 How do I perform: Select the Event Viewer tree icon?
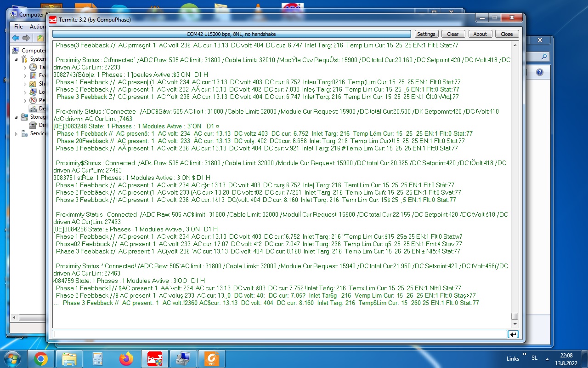coord(33,75)
